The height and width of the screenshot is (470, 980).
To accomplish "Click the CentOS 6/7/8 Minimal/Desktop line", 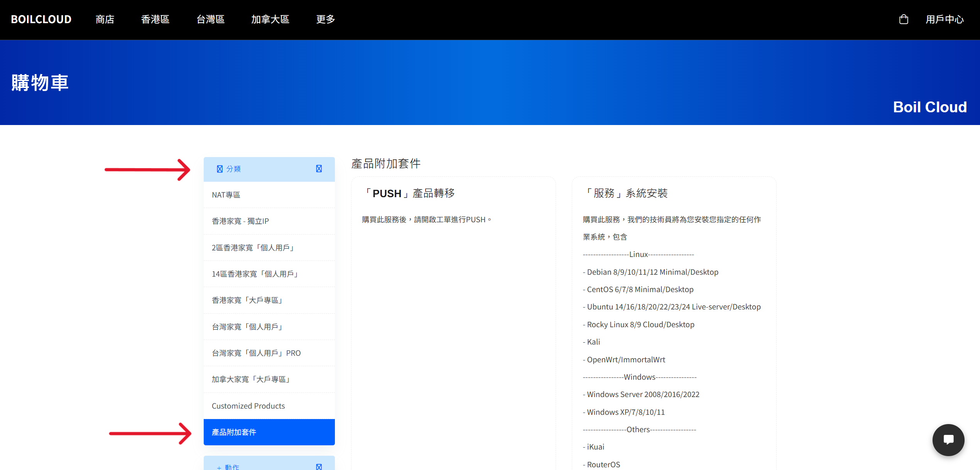I will click(638, 289).
